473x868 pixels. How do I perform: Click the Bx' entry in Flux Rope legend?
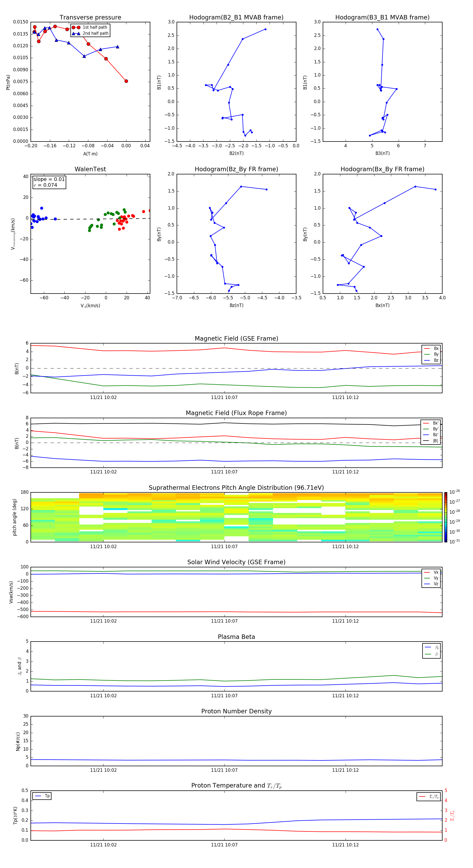click(x=431, y=423)
